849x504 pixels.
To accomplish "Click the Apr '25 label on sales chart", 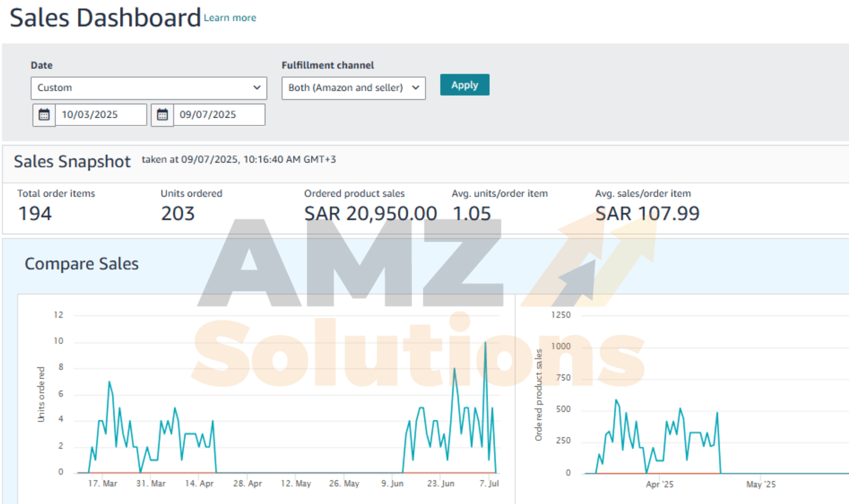I will point(659,484).
